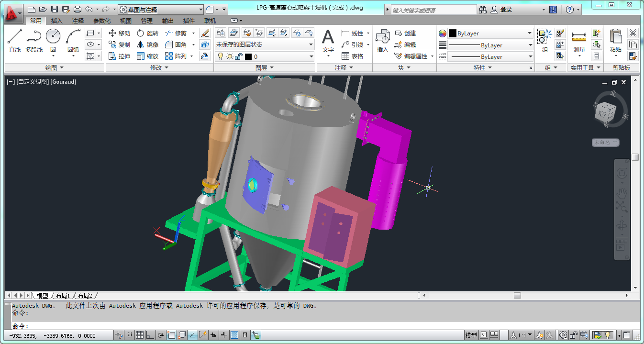This screenshot has width=644, height=344.
Task: Select the Line (直线) drawing tool
Action: [x=15, y=40]
